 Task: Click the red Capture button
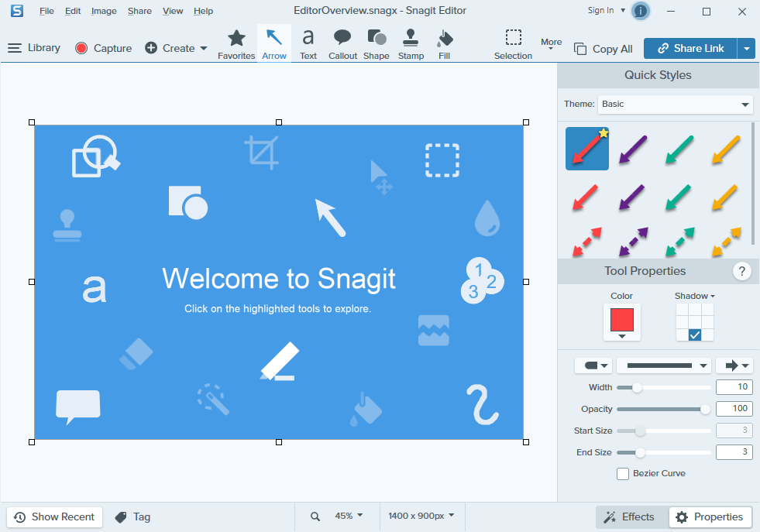coord(104,48)
